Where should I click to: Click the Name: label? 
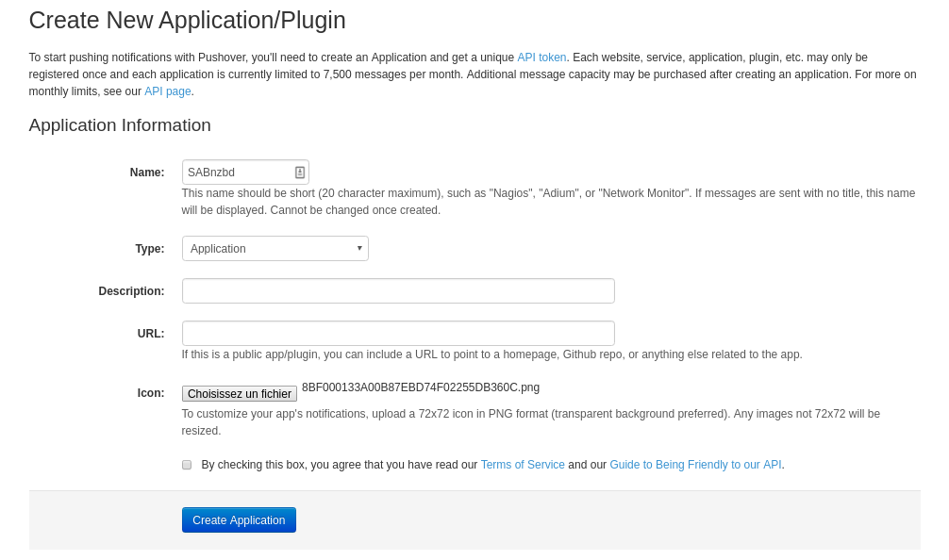[147, 173]
